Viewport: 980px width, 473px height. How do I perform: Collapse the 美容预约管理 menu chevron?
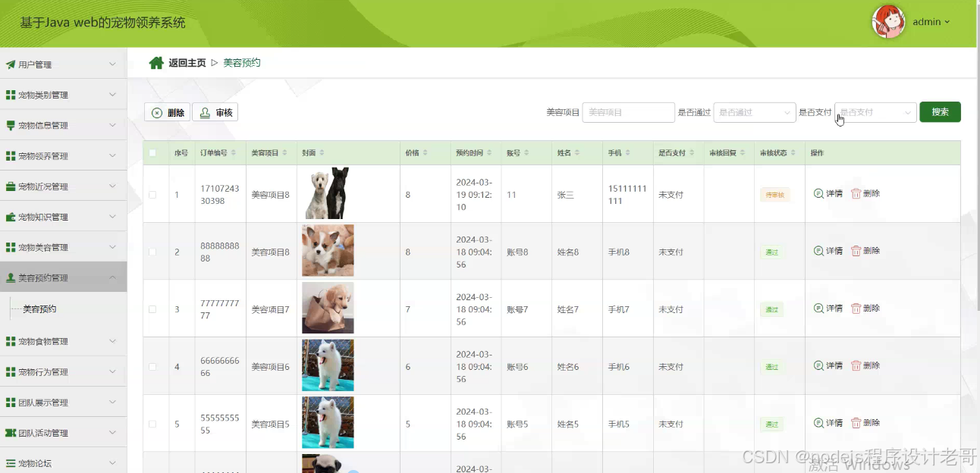point(112,277)
